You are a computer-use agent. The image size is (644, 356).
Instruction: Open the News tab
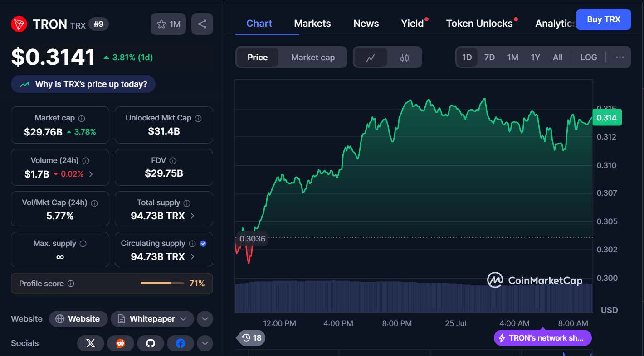[366, 24]
